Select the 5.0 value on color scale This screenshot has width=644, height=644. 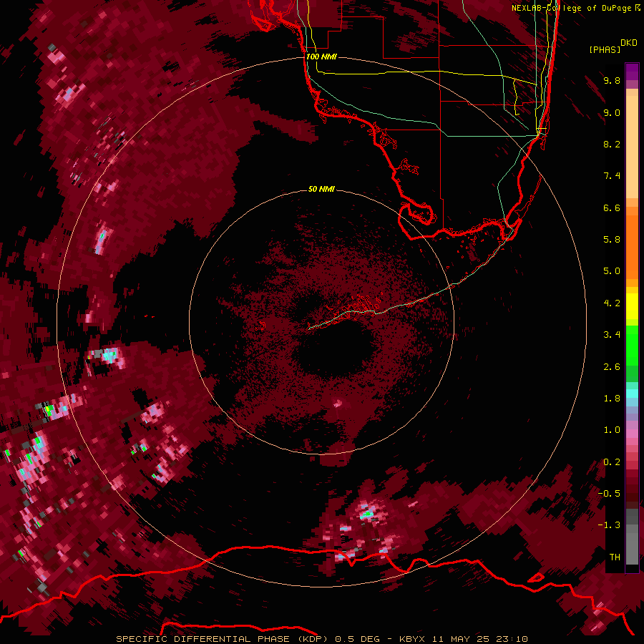612,271
